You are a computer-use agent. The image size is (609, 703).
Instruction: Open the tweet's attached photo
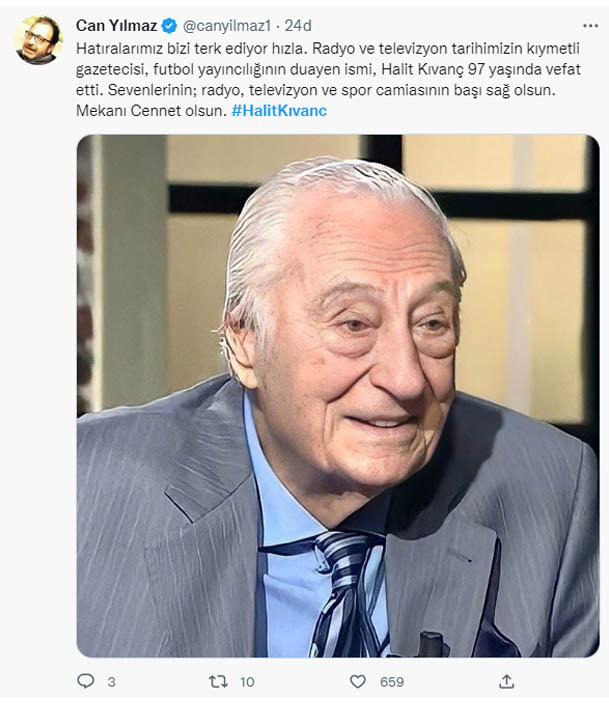tap(338, 396)
